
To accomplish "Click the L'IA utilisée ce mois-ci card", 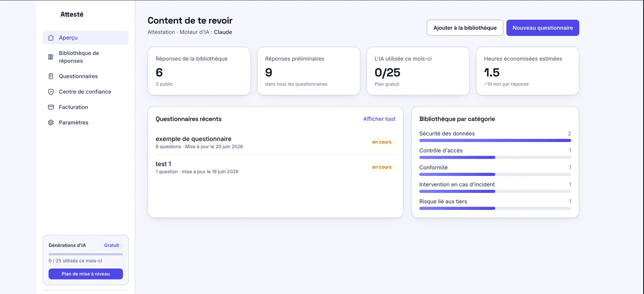I will pos(418,71).
